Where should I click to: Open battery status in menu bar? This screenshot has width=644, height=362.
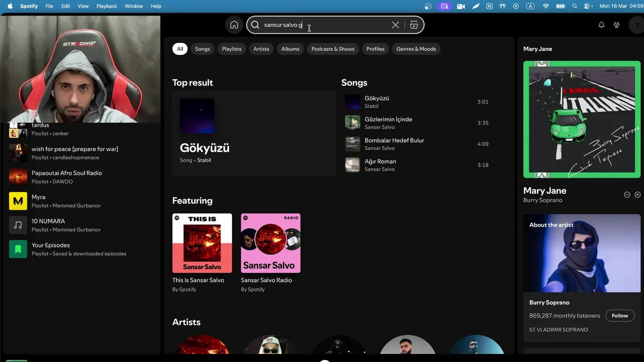click(560, 6)
